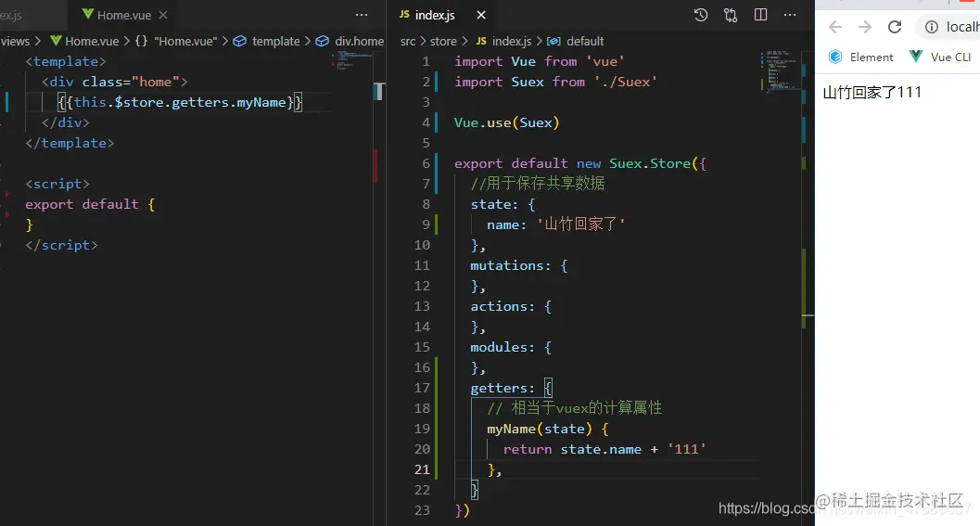Click 'myName(state) {' line
This screenshot has height=526, width=980.
548,429
